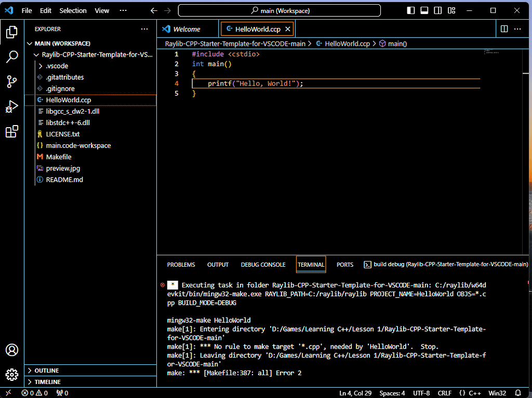Open the Makefile in explorer
The width and height of the screenshot is (532, 398).
click(x=58, y=157)
